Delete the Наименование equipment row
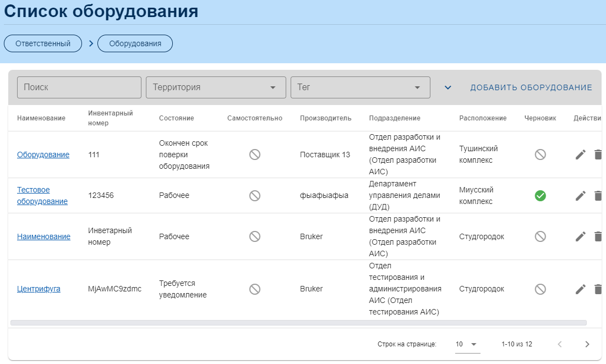The height and width of the screenshot is (364, 606). [x=598, y=236]
